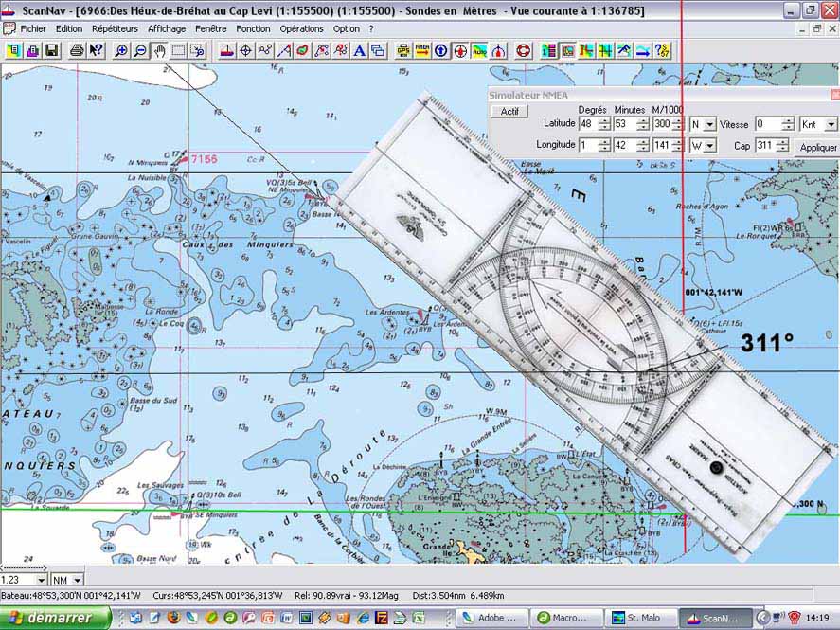Image resolution: width=840 pixels, height=630 pixels.
Task: Print the chart using the printer icon
Action: pyautogui.click(x=77, y=51)
